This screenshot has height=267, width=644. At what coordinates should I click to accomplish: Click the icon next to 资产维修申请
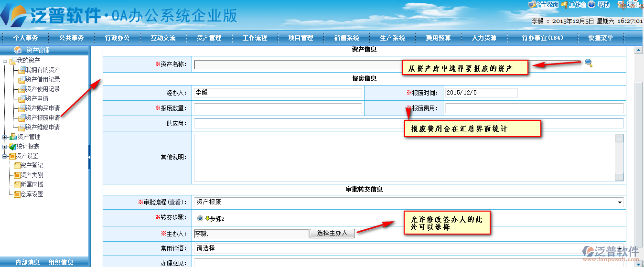pyautogui.click(x=22, y=128)
